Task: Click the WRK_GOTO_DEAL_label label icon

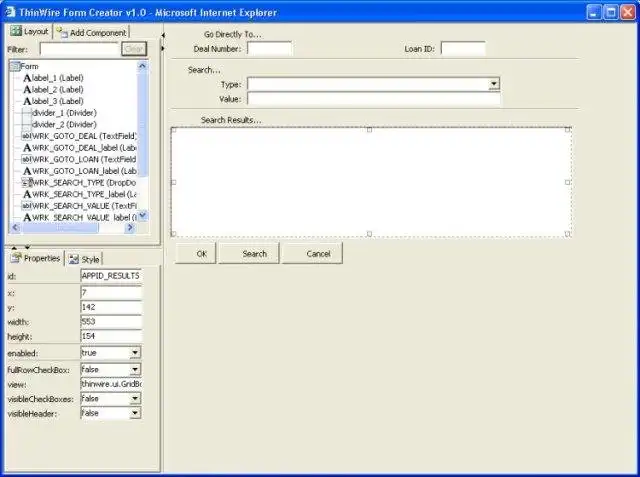Action: (27, 148)
